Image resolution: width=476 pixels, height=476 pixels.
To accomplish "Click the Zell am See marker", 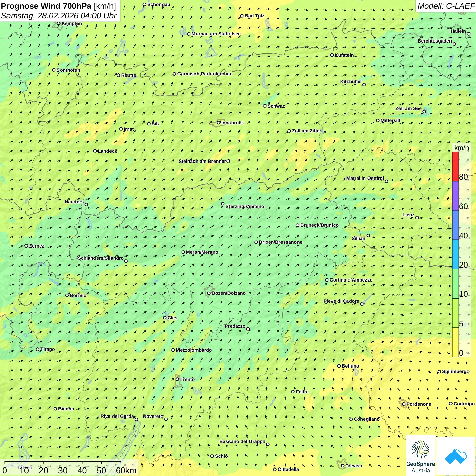I will (x=424, y=112).
